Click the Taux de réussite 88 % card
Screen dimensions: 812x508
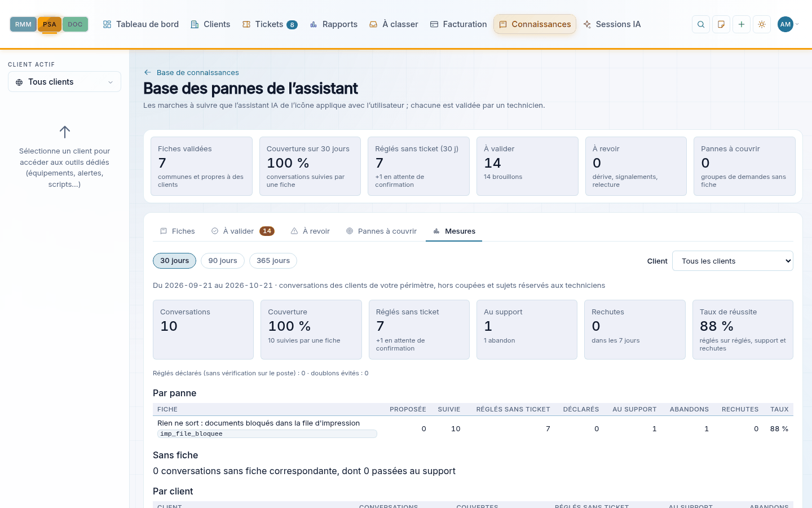coord(743,330)
